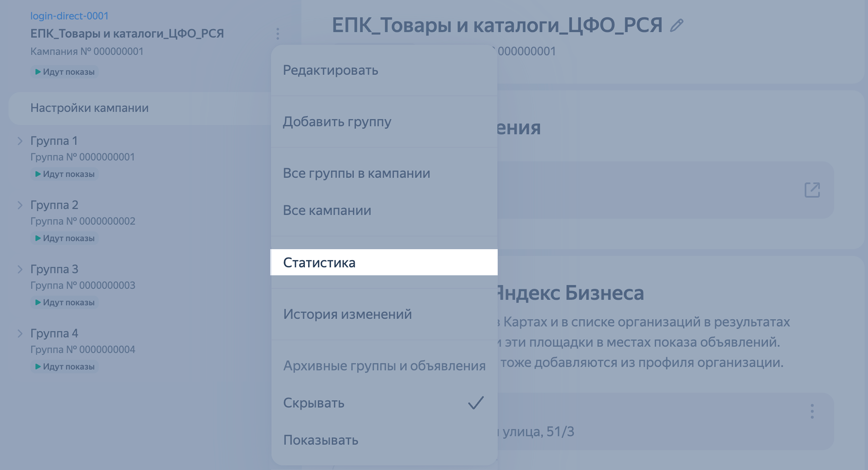Open Все группы в кампании

pyautogui.click(x=384, y=173)
